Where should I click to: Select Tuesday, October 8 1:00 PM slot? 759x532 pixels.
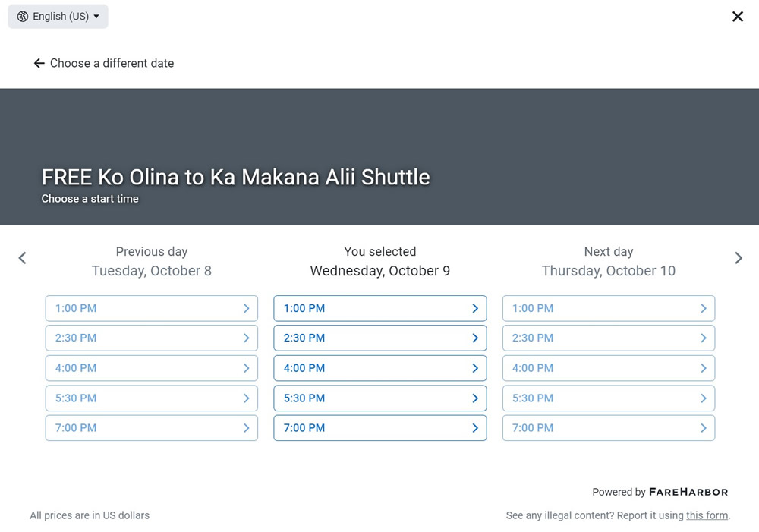tap(151, 308)
